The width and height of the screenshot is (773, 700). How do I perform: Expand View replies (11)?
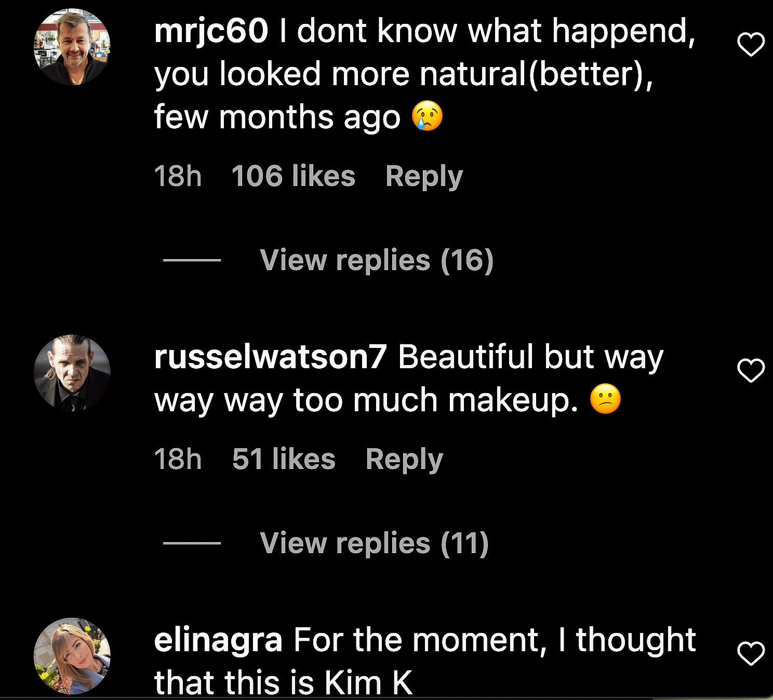click(x=374, y=544)
